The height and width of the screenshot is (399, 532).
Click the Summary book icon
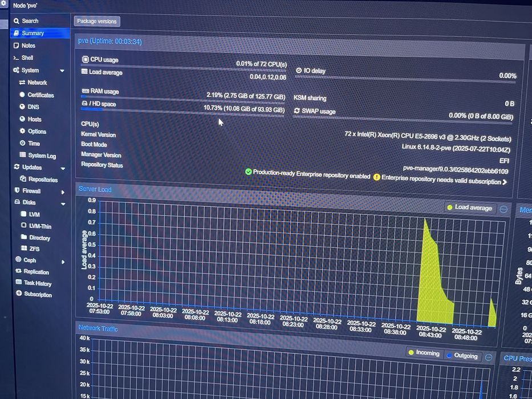point(17,33)
